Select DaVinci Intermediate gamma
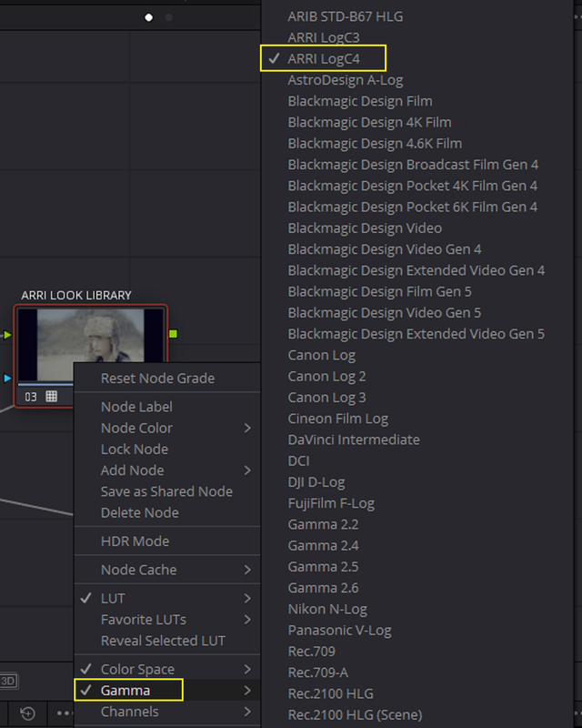The height and width of the screenshot is (728, 582). point(354,440)
